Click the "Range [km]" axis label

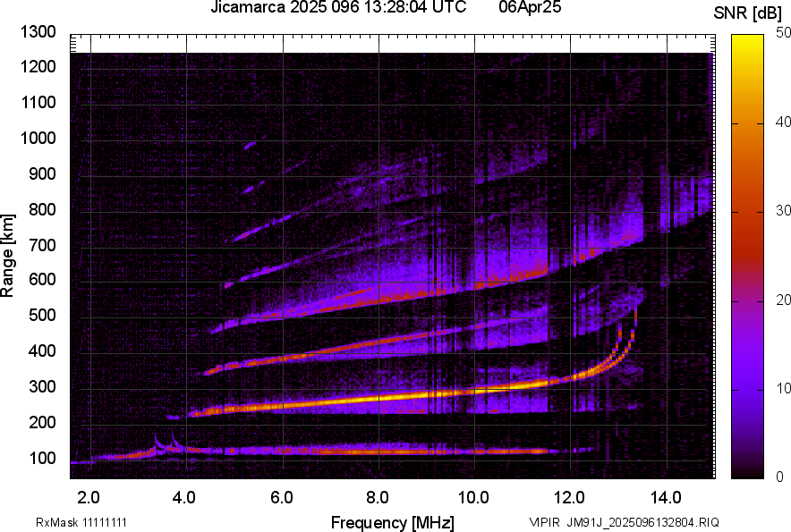click(7, 256)
